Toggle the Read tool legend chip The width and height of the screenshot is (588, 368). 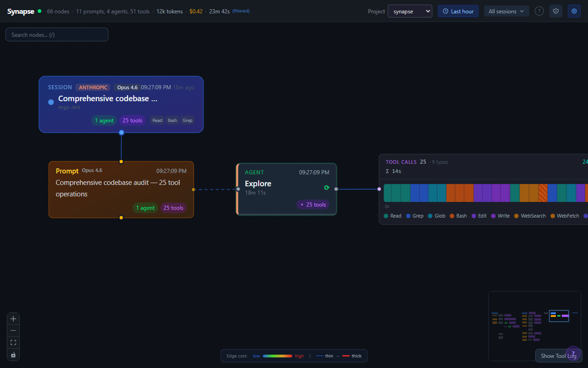(x=392, y=216)
